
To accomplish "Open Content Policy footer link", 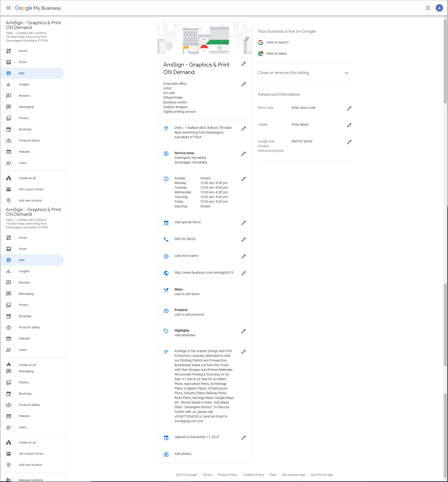I will point(253,475).
